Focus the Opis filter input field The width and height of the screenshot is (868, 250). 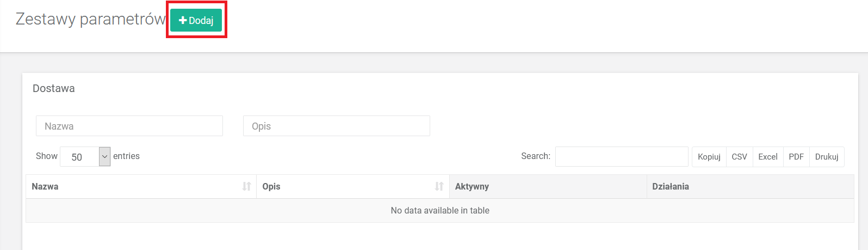click(336, 126)
